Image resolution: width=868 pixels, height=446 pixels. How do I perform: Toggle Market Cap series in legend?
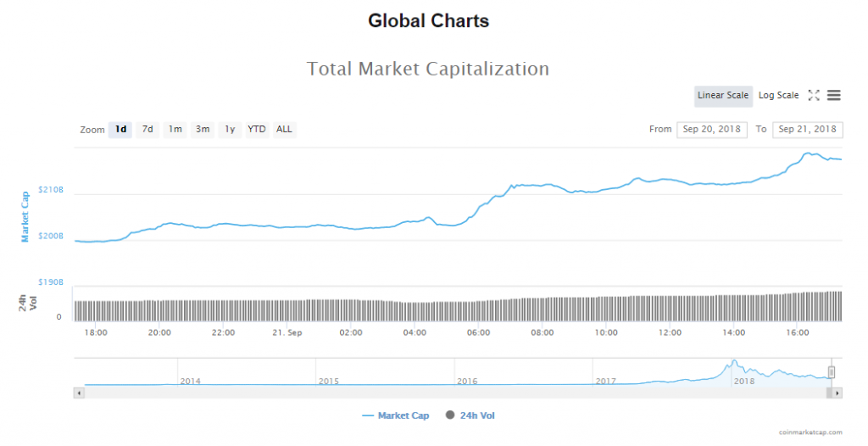pos(395,415)
